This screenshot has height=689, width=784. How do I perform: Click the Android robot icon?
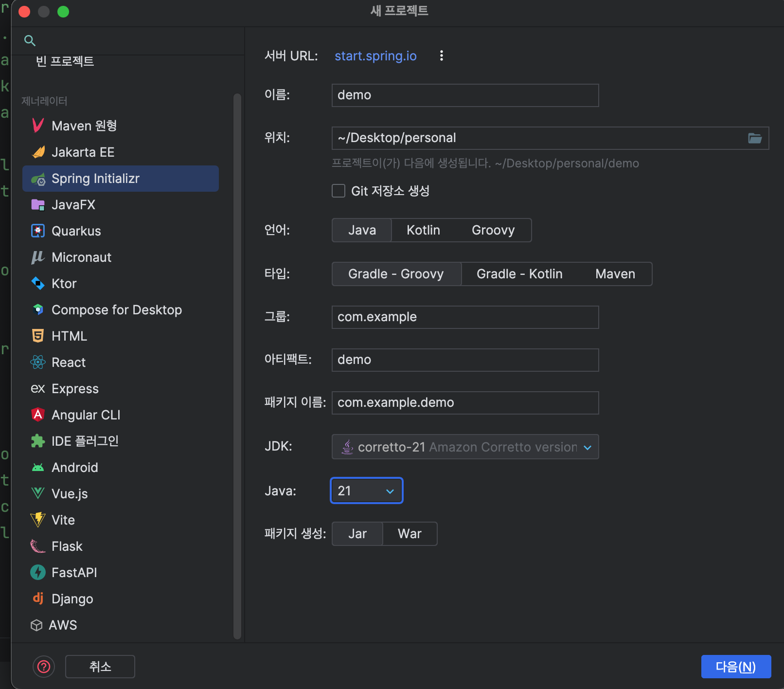pos(38,468)
